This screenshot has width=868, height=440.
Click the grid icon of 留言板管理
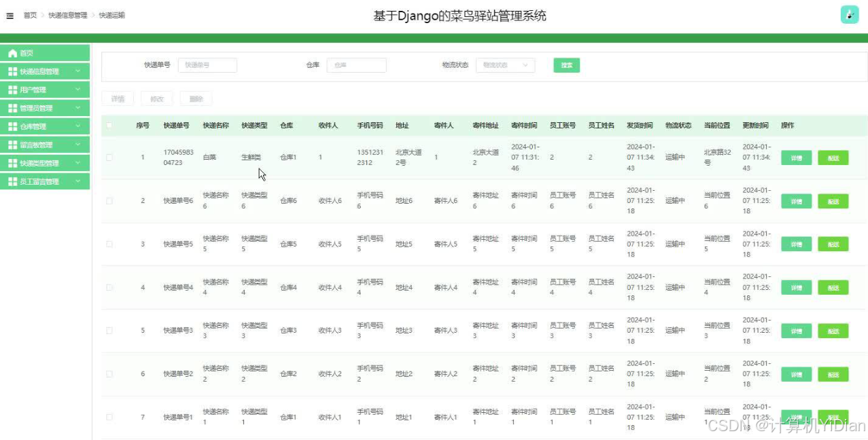(12, 145)
